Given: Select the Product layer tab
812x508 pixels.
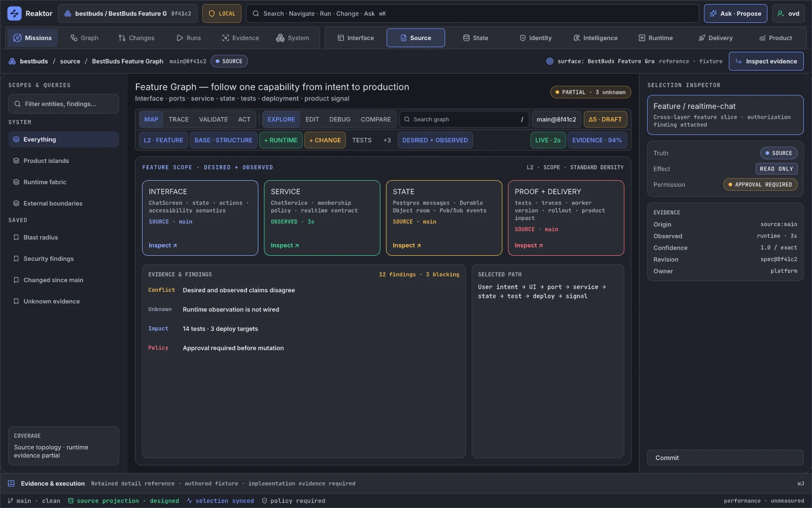Looking at the screenshot, I should click(775, 38).
